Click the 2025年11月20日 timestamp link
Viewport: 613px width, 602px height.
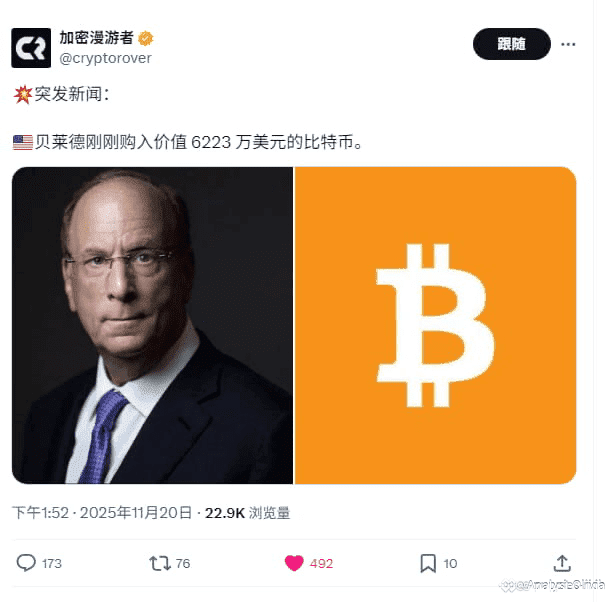click(x=136, y=512)
